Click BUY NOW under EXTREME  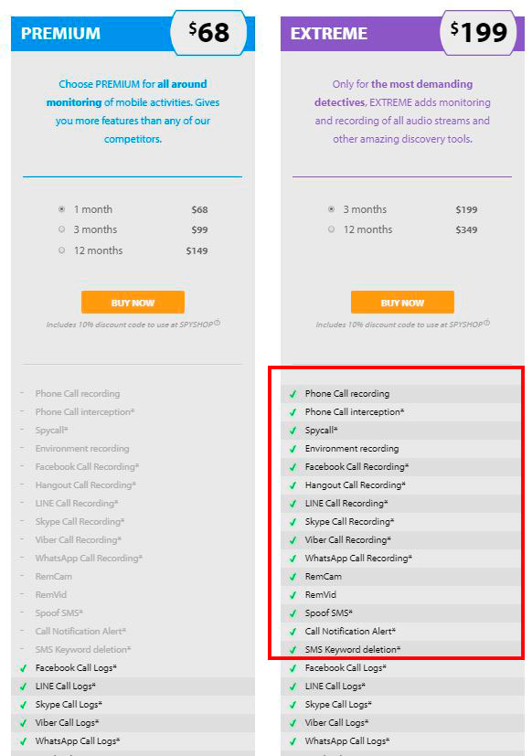pyautogui.click(x=402, y=303)
